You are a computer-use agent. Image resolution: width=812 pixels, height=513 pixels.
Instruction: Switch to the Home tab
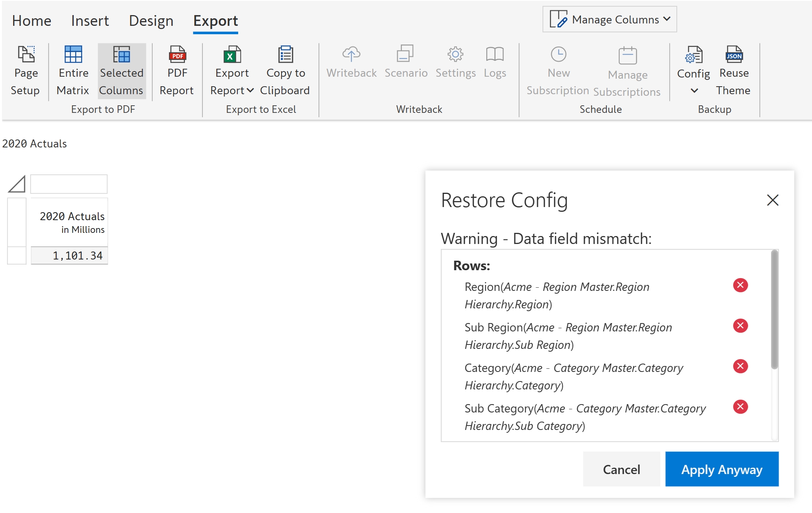31,21
